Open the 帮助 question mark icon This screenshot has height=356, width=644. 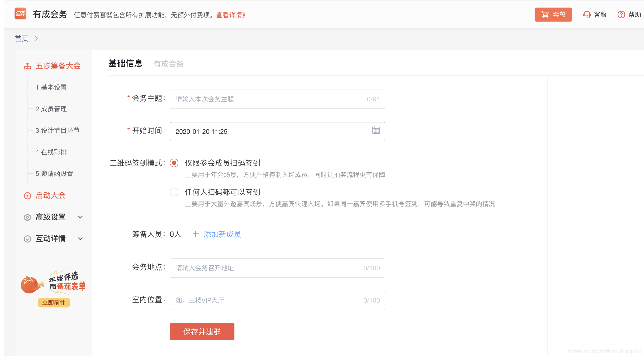point(621,15)
